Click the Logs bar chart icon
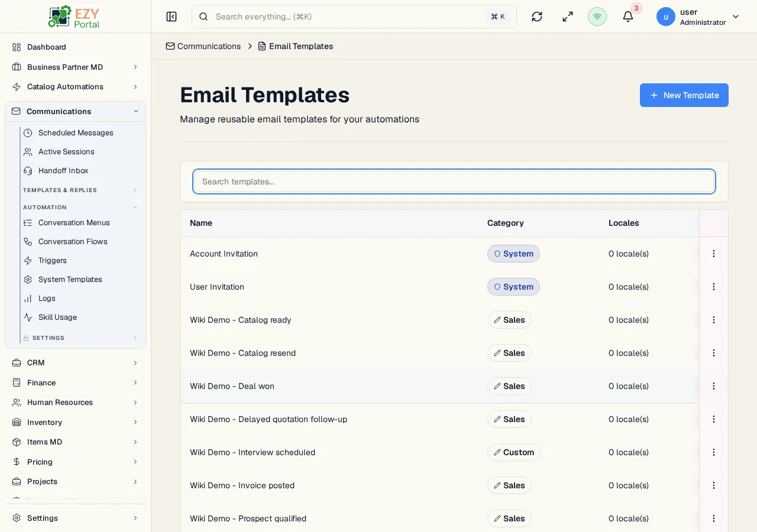Viewport: 757px width, 532px height. pyautogui.click(x=28, y=299)
